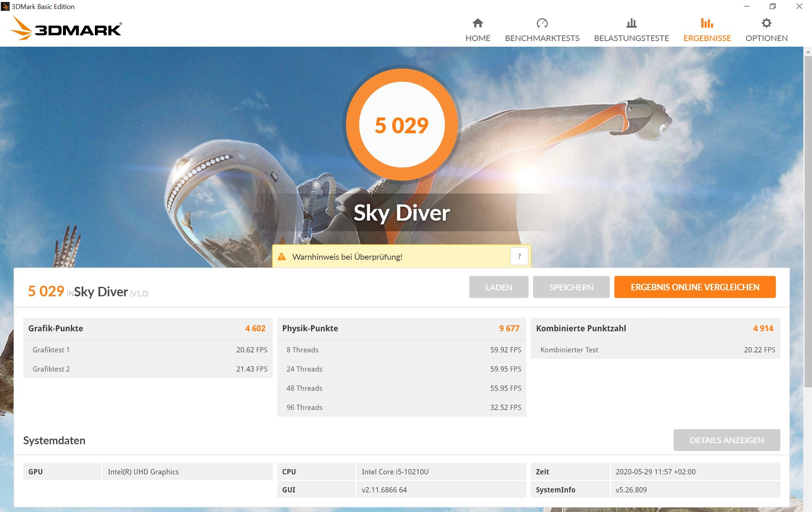Open the BENCHMARKTESTS tab label
Screen dimensions: 812x512
542,38
